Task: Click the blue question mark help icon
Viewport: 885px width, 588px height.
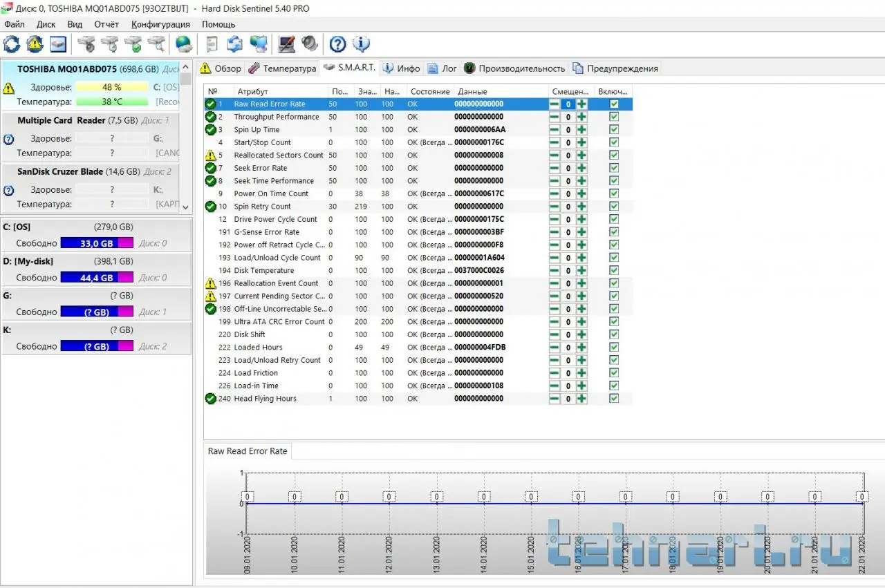Action: pyautogui.click(x=337, y=44)
